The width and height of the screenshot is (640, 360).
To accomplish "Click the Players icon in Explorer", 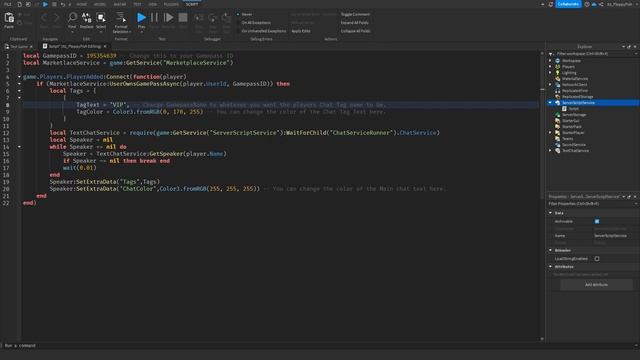I will tap(558, 67).
